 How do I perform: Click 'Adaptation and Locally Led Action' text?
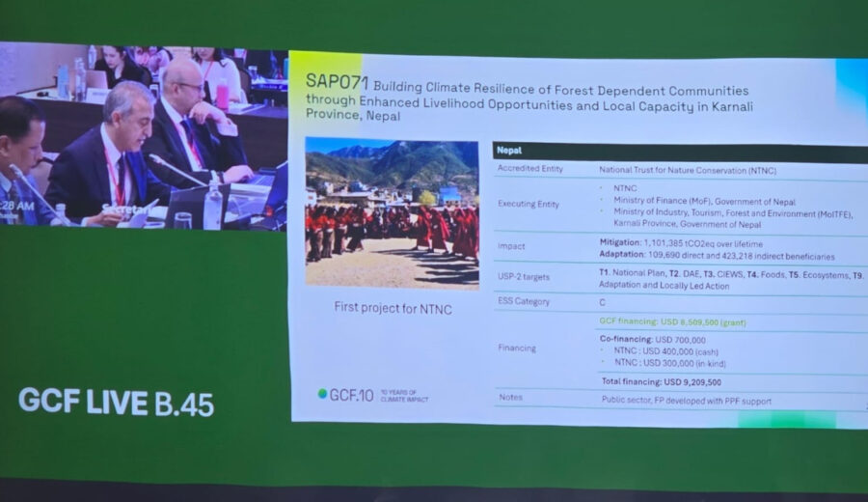click(665, 286)
